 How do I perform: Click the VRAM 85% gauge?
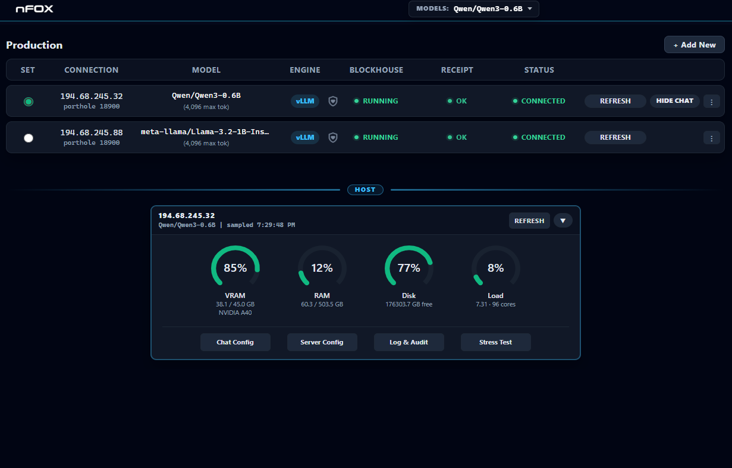click(235, 268)
